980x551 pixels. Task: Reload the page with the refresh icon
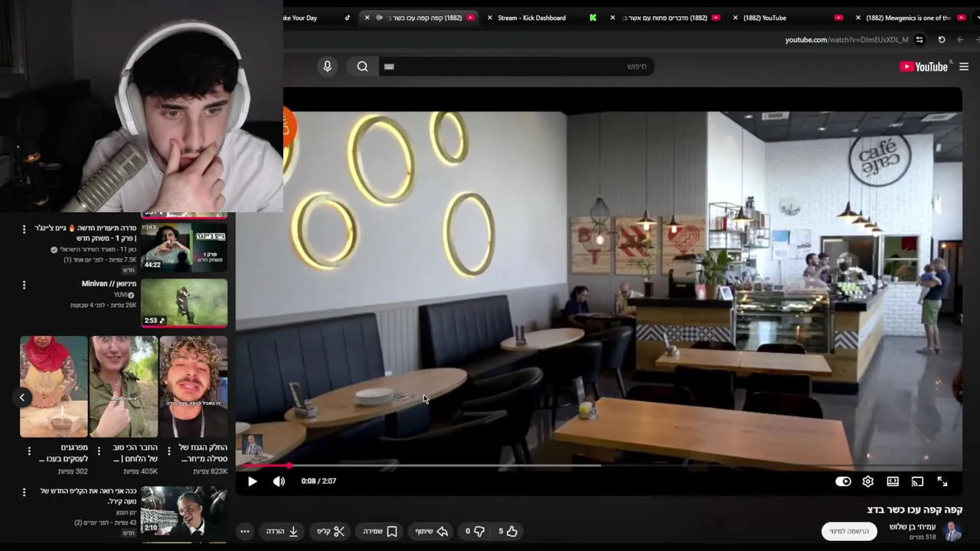[x=942, y=40]
